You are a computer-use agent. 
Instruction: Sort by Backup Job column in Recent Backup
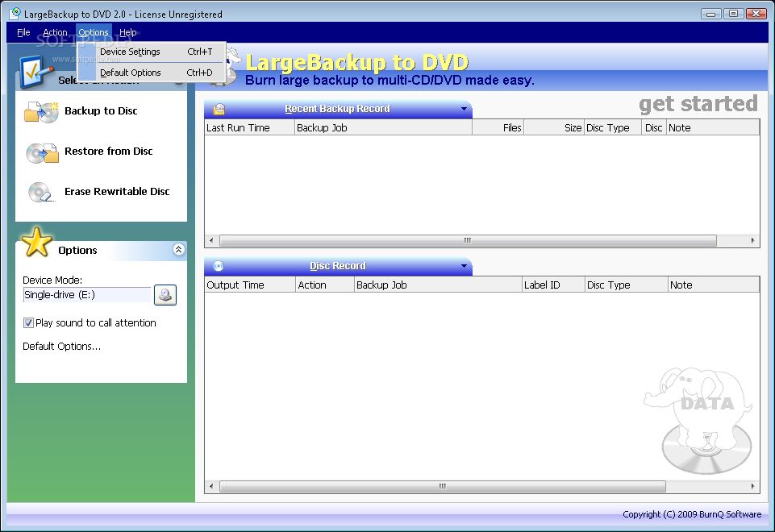[x=384, y=128]
